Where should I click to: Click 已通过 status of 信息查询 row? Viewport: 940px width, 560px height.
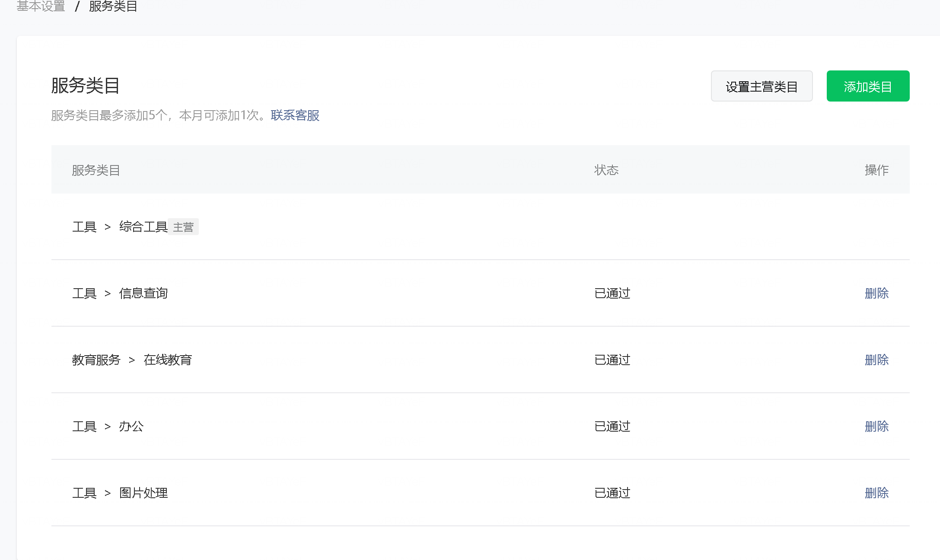(612, 293)
